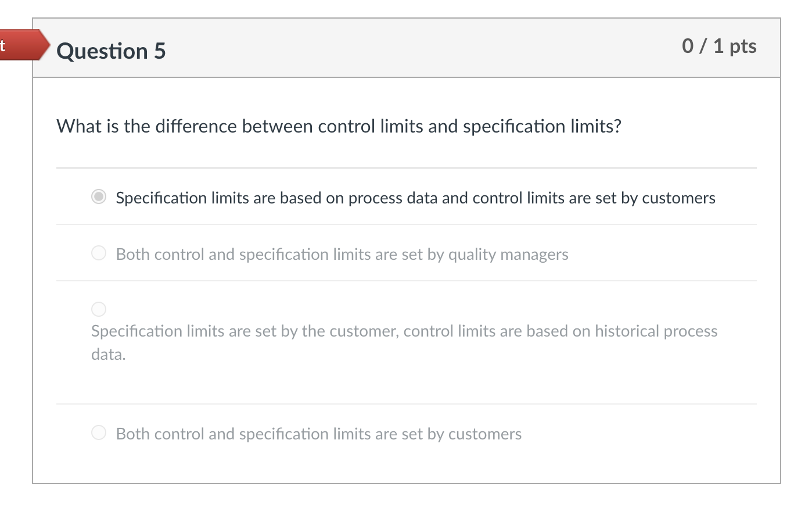Click answer text 'Specification limits are set by the customer'
This screenshot has height=515, width=812.
coord(244,331)
